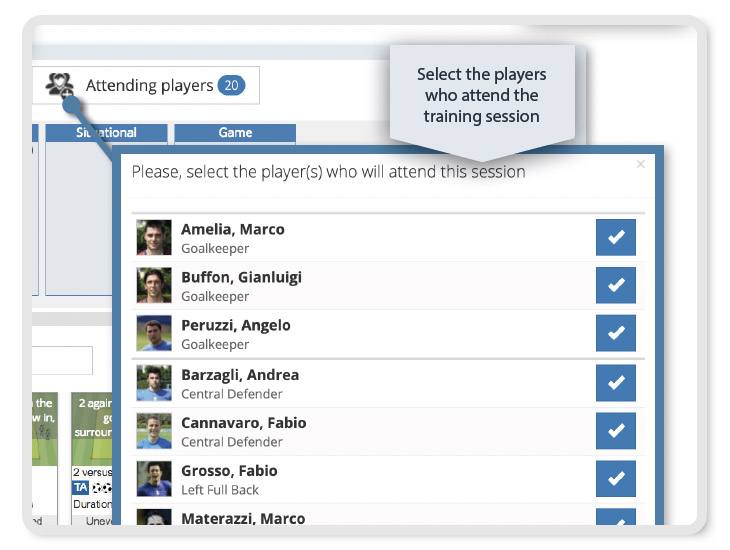
Task: Close the player selection dialog
Action: (641, 164)
